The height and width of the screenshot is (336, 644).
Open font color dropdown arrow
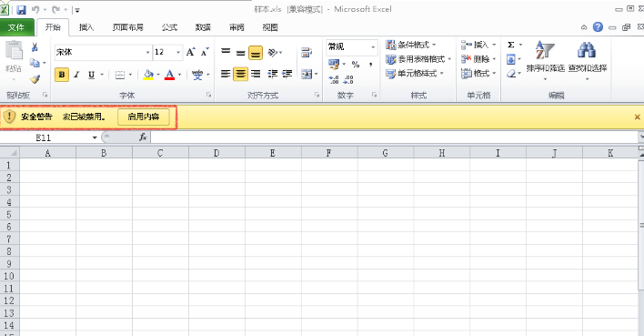coord(179,75)
